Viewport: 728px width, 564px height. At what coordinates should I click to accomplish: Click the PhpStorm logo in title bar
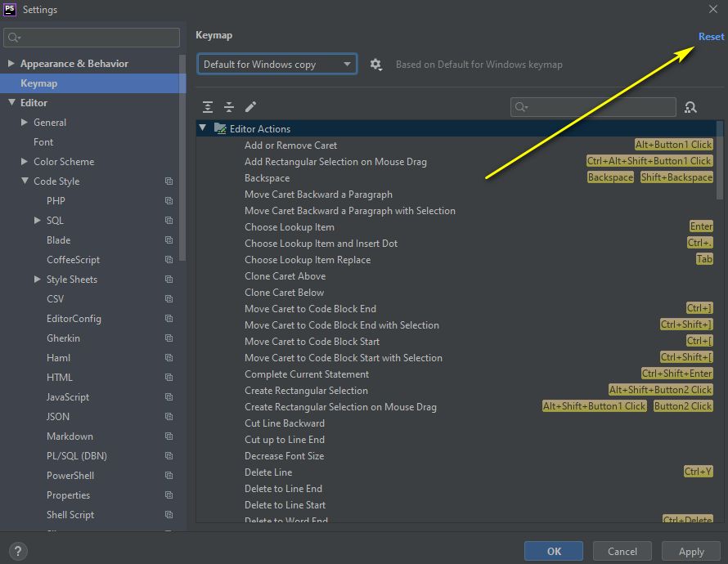pyautogui.click(x=10, y=9)
